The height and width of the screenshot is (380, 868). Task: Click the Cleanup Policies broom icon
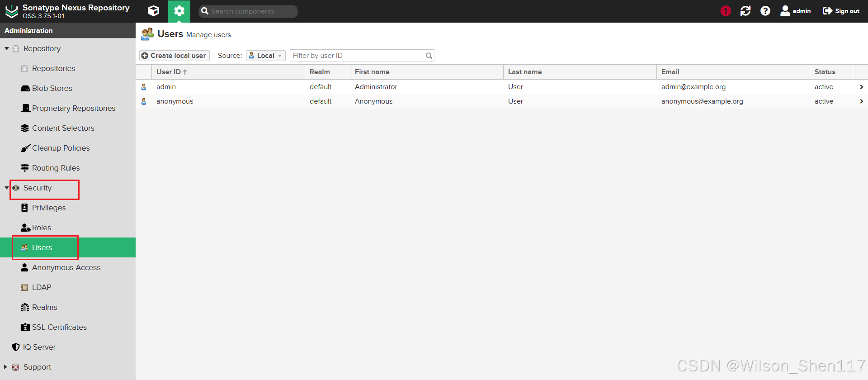coord(25,148)
